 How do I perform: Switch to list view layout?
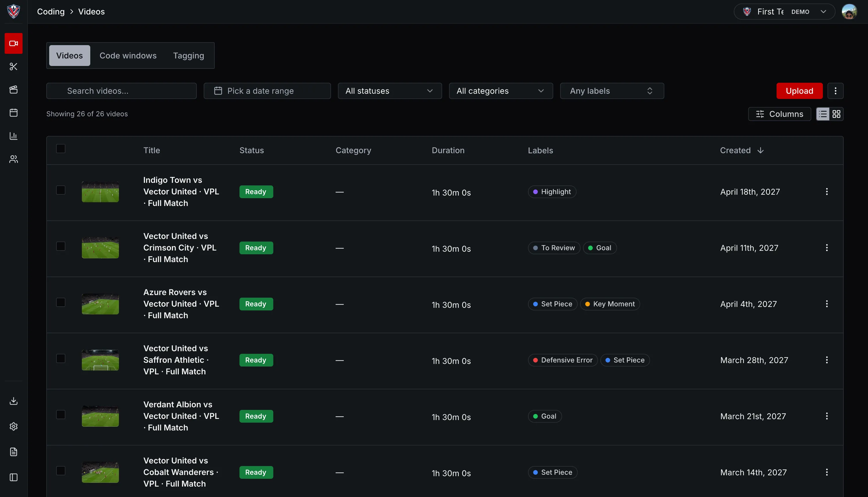[x=823, y=114]
